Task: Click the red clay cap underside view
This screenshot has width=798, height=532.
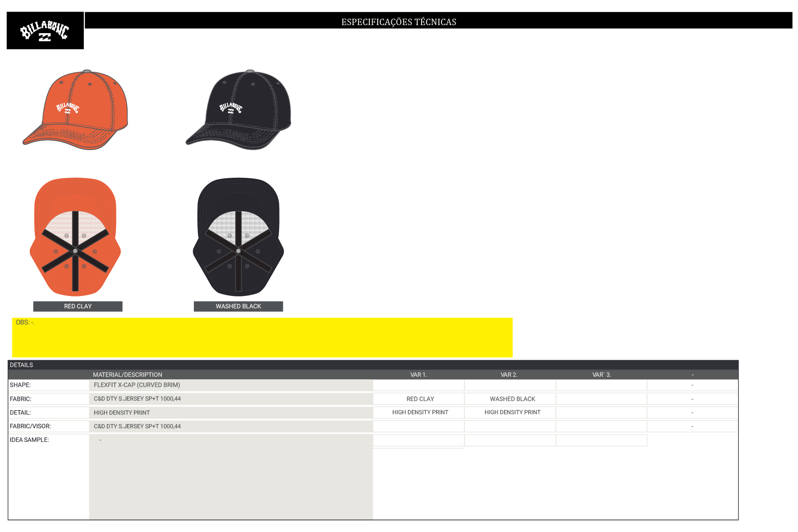Action: (75, 237)
